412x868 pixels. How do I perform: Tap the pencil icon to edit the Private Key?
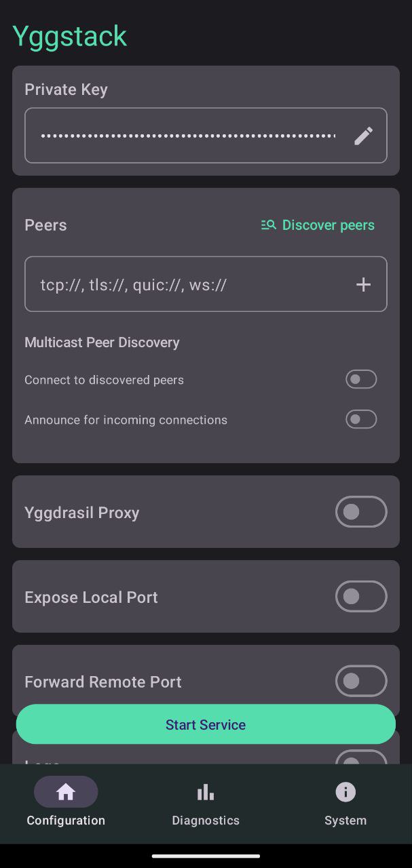(364, 136)
